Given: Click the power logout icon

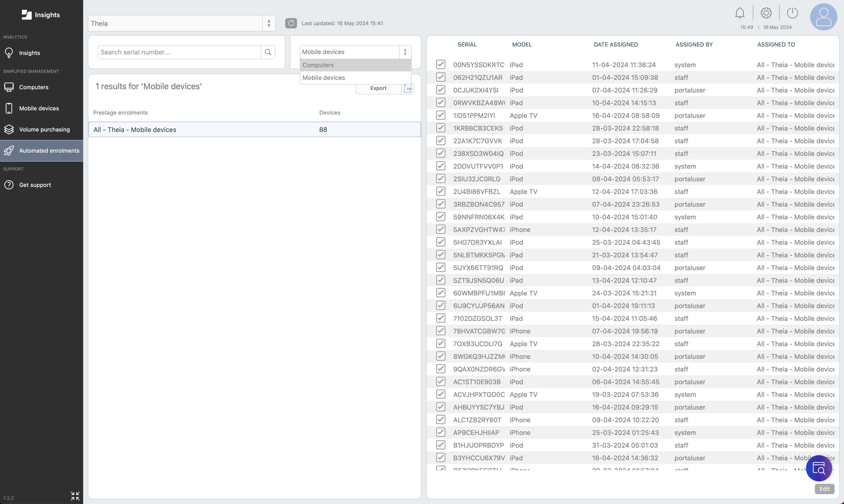Looking at the screenshot, I should coord(792,13).
